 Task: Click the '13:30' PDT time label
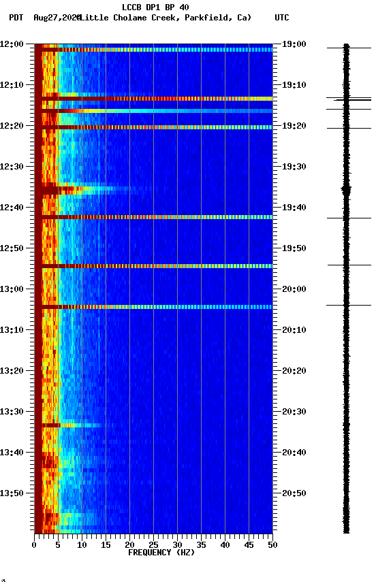[12, 412]
